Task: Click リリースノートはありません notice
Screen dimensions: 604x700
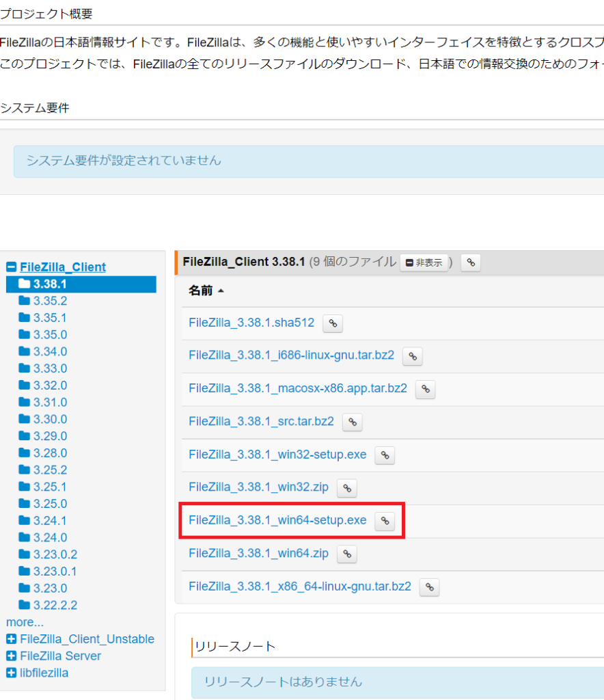Action: (x=398, y=682)
